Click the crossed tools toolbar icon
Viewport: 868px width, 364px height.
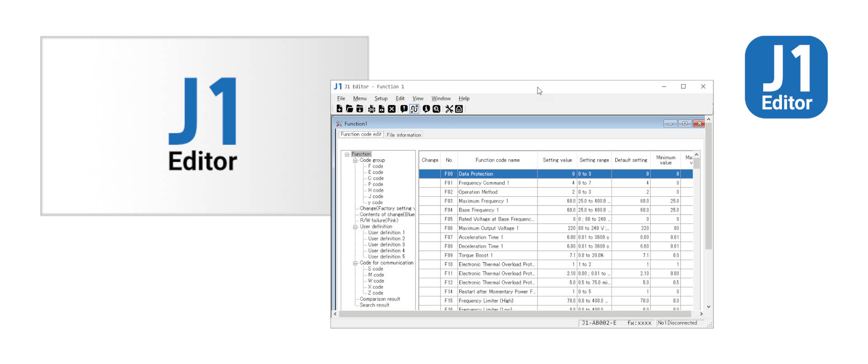tap(449, 109)
